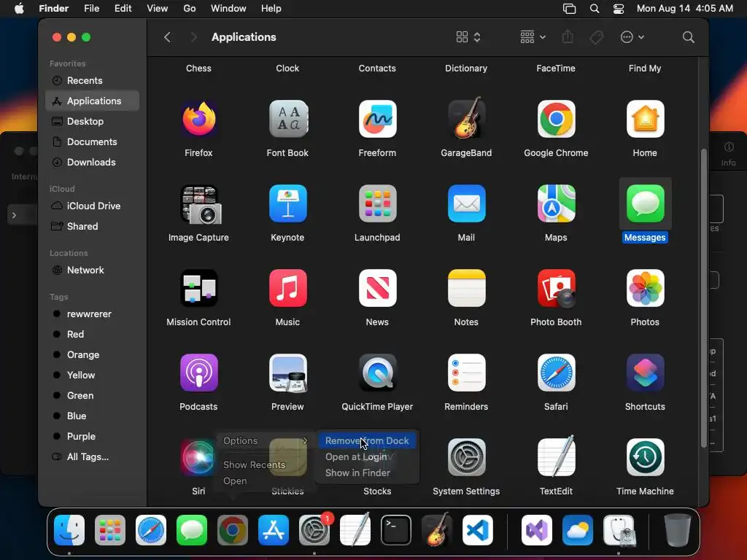Choose Show Recents in context menu
The height and width of the screenshot is (560, 747).
254,464
